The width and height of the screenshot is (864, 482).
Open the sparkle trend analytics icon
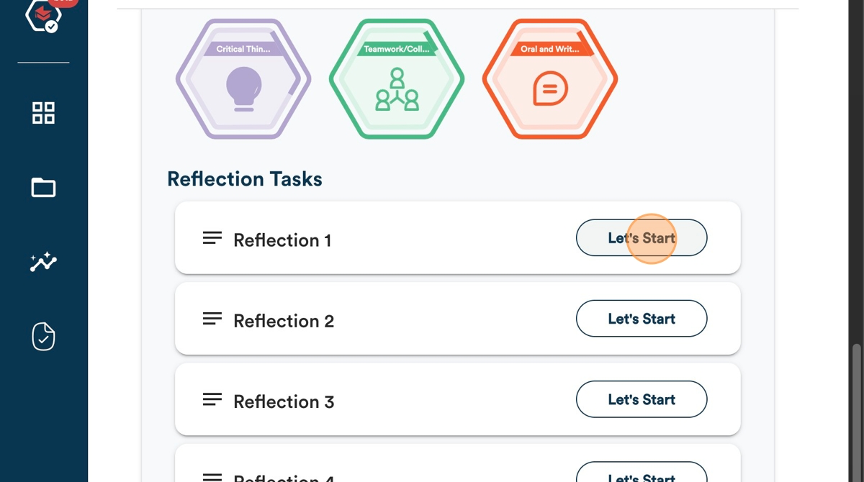(x=43, y=262)
